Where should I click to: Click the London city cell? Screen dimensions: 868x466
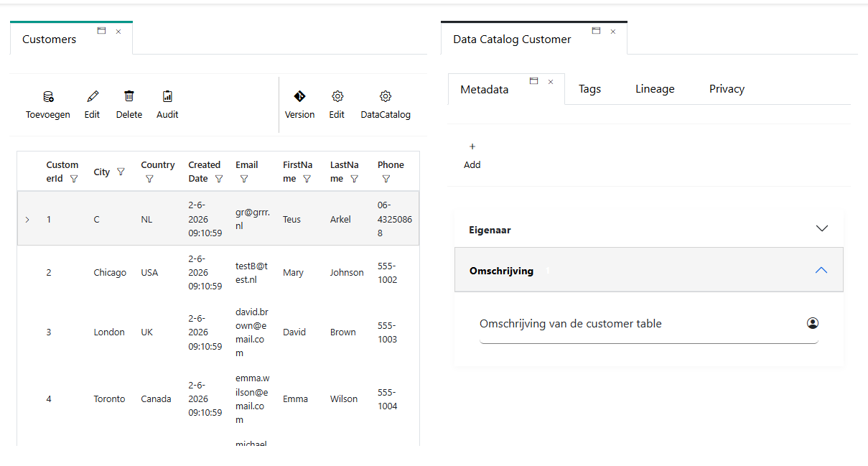(109, 332)
